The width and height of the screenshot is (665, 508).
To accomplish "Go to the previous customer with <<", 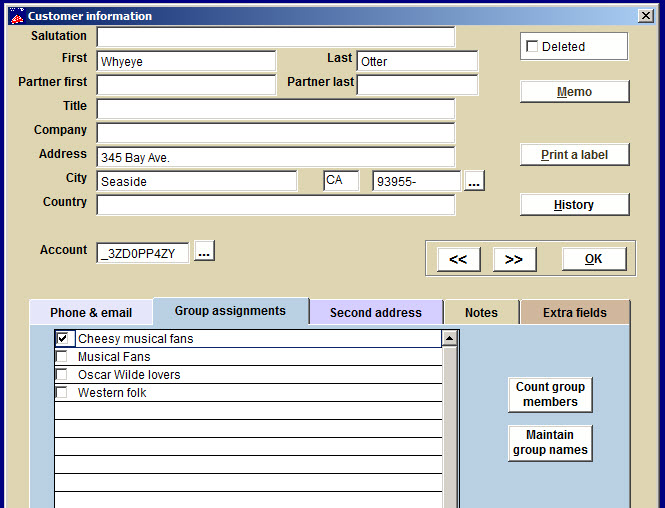I will pos(458,259).
